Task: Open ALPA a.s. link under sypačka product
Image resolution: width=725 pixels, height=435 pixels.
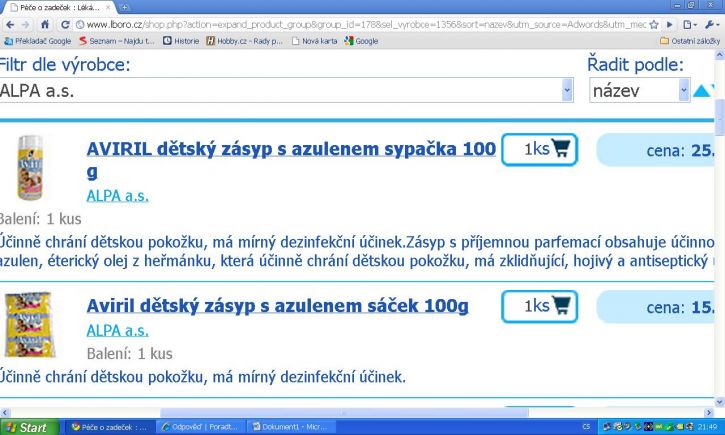Action: [117, 196]
